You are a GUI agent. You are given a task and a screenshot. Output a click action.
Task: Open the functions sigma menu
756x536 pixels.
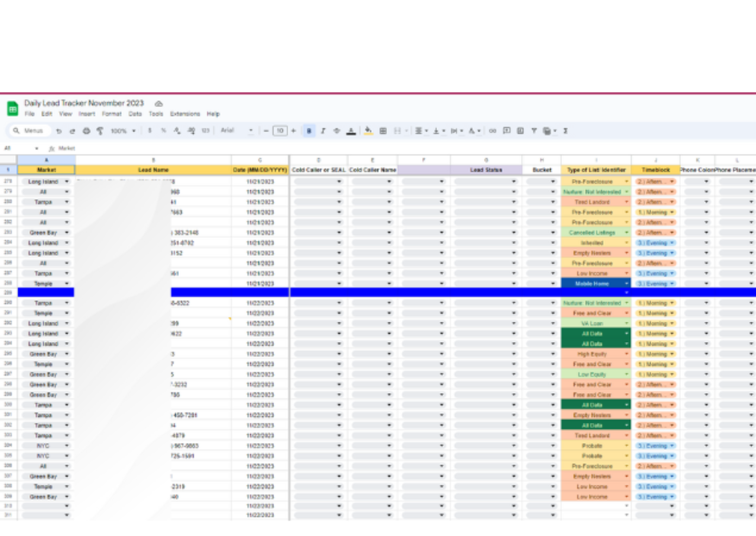tap(565, 131)
